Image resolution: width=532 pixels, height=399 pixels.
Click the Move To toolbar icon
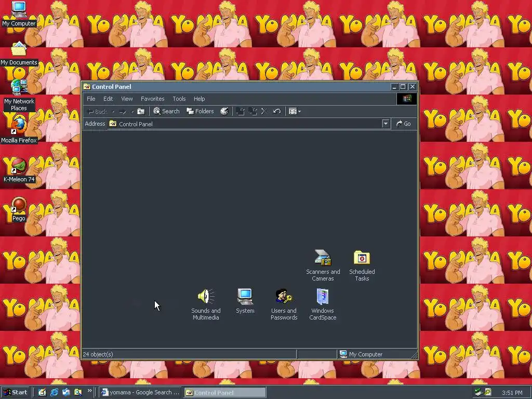coord(240,111)
